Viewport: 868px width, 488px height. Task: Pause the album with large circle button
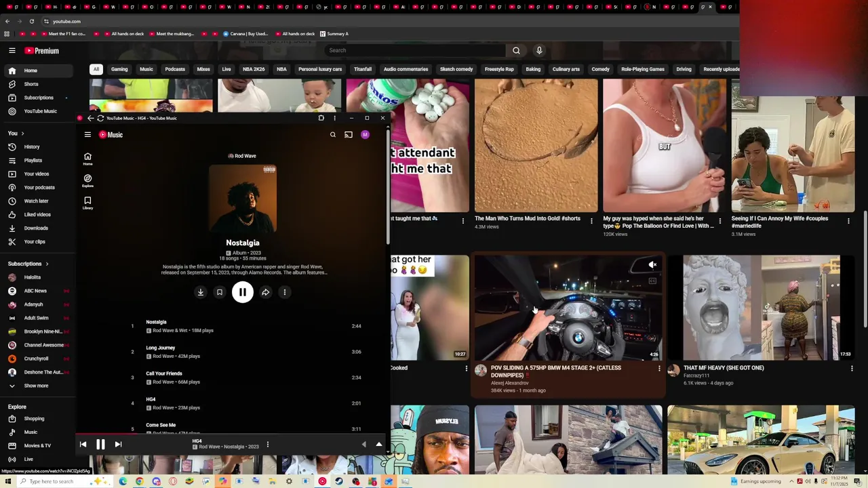click(x=243, y=292)
